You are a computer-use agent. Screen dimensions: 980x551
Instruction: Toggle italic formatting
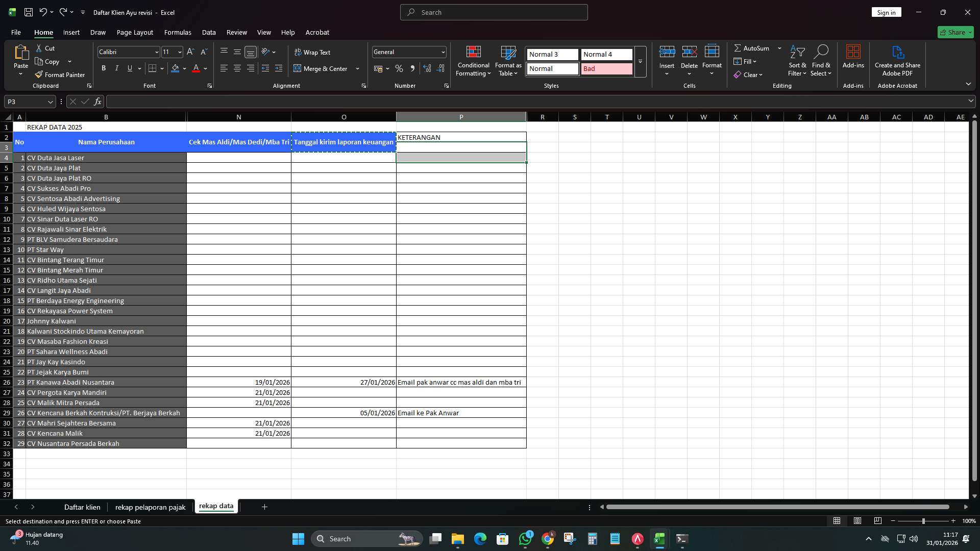(116, 68)
